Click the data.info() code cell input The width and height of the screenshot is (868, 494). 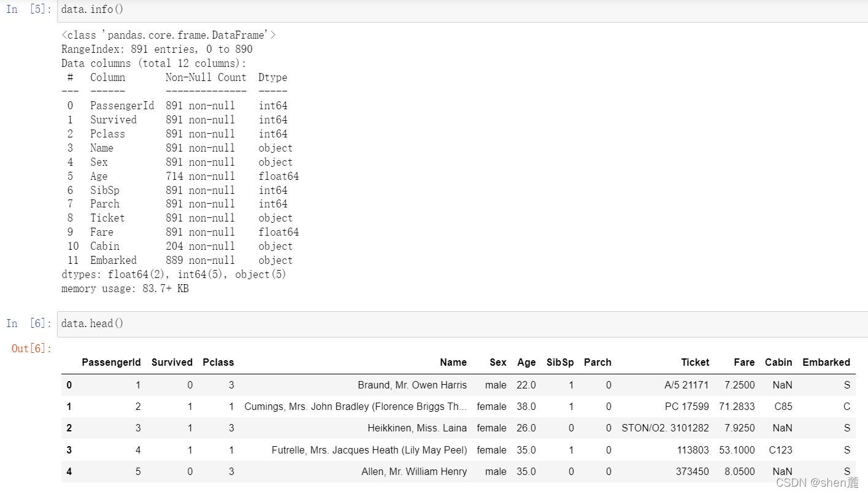[463, 10]
